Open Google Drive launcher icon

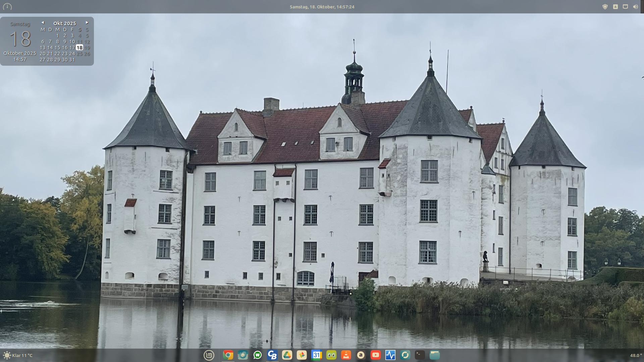pyautogui.click(x=287, y=355)
